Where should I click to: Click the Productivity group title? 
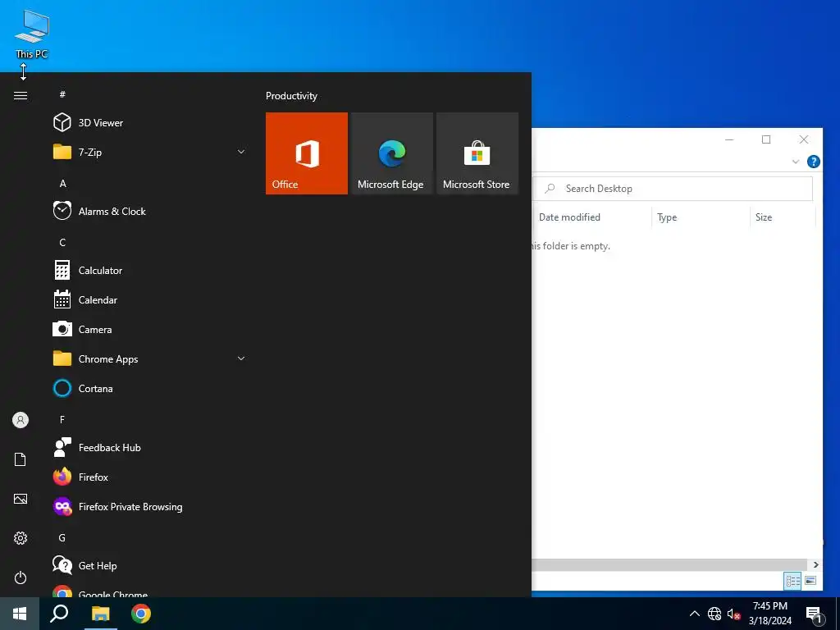pyautogui.click(x=291, y=96)
